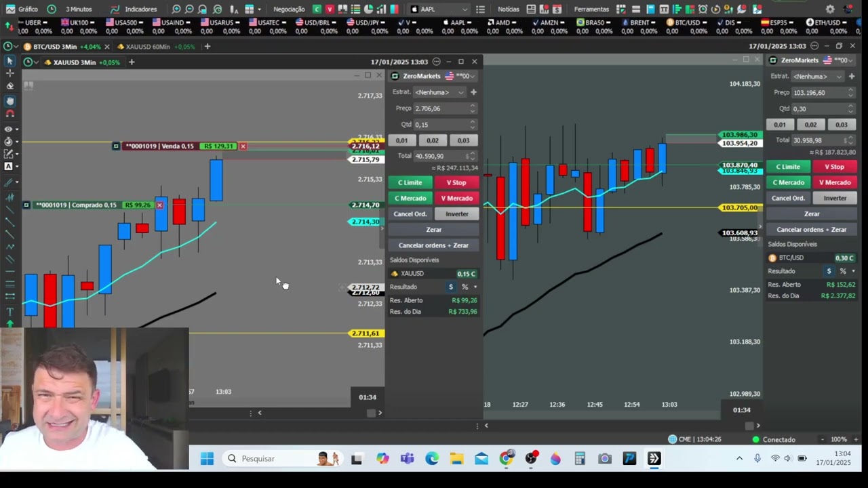Select the crosshair tool in left toolbar

tap(9, 73)
